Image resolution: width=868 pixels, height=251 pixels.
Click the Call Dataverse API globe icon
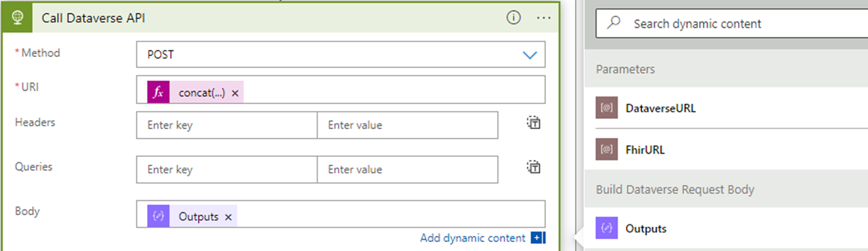point(17,18)
